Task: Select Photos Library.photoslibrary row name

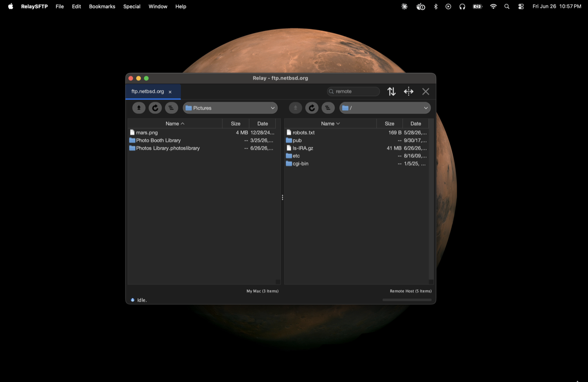Action: click(x=168, y=148)
